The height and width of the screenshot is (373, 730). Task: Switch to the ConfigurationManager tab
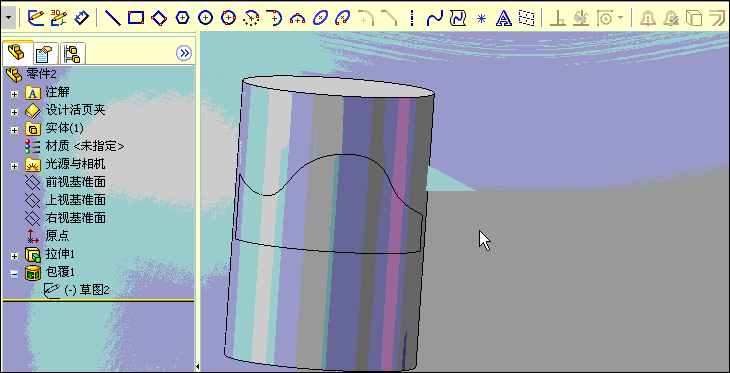[x=73, y=54]
